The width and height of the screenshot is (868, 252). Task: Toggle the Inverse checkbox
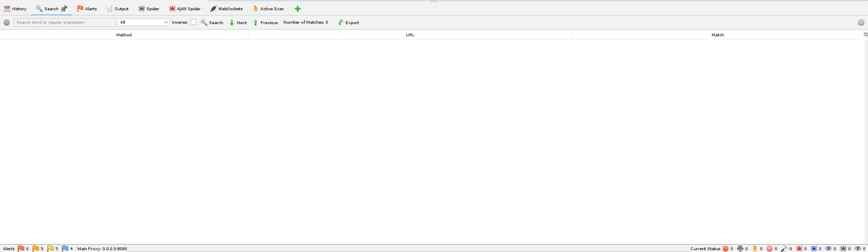[193, 22]
